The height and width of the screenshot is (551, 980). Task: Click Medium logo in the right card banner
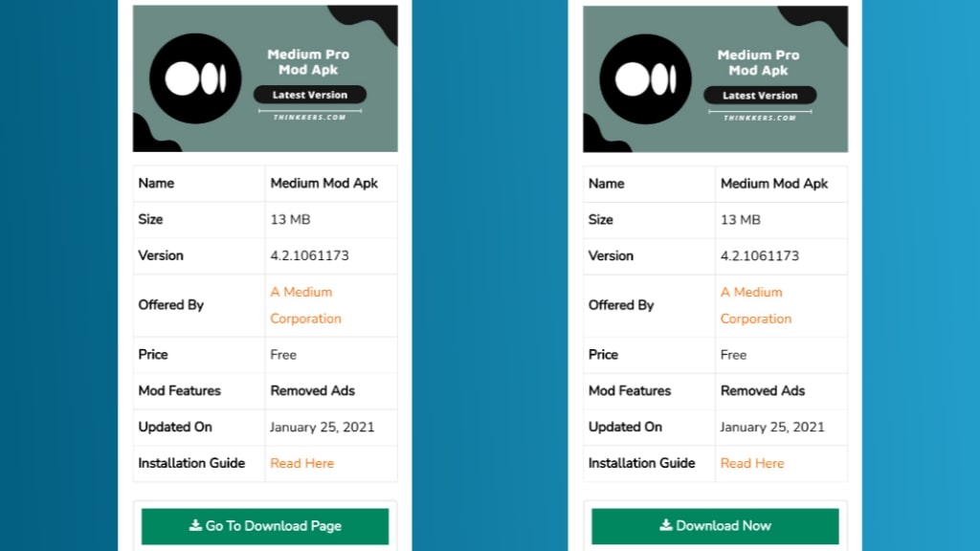tap(645, 78)
